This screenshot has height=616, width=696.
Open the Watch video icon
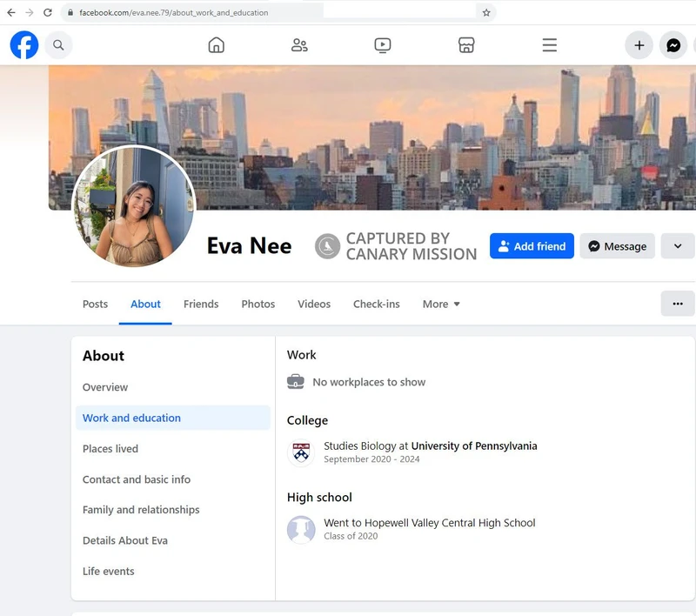click(x=383, y=45)
